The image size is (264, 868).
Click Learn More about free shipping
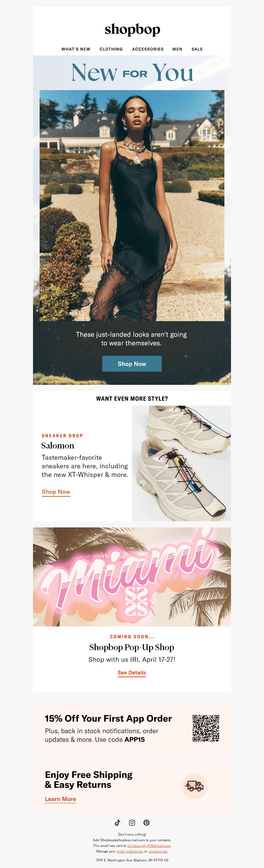coord(61,799)
